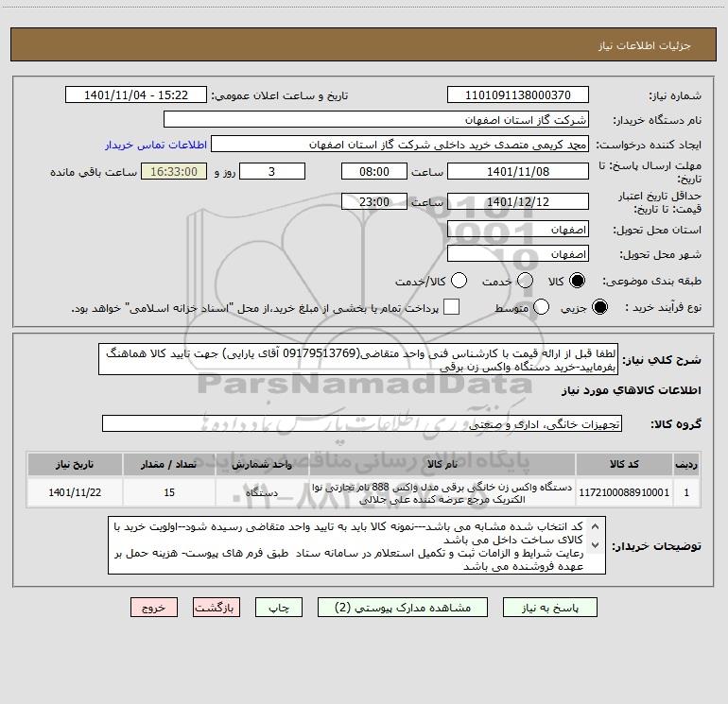Click the خروج exit button

click(x=154, y=608)
